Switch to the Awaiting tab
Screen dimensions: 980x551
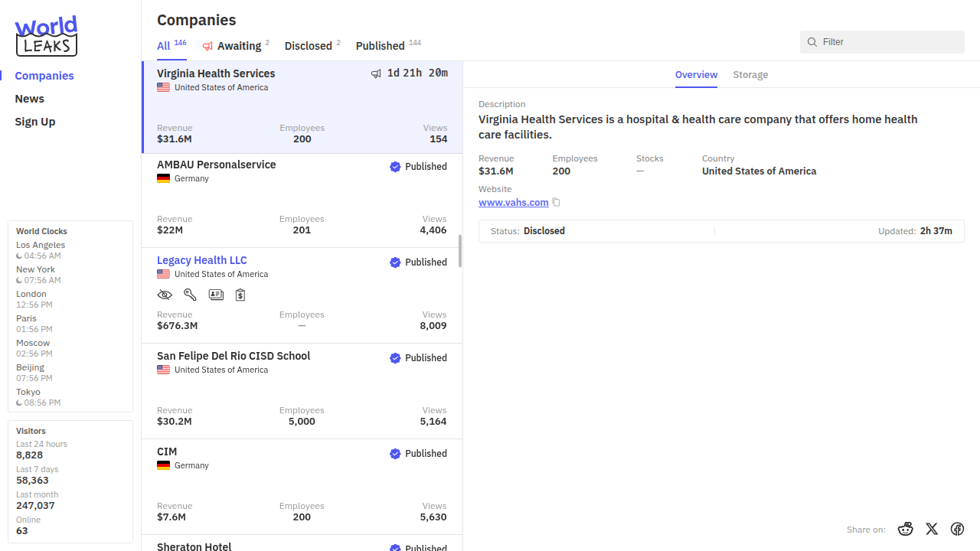tap(238, 46)
